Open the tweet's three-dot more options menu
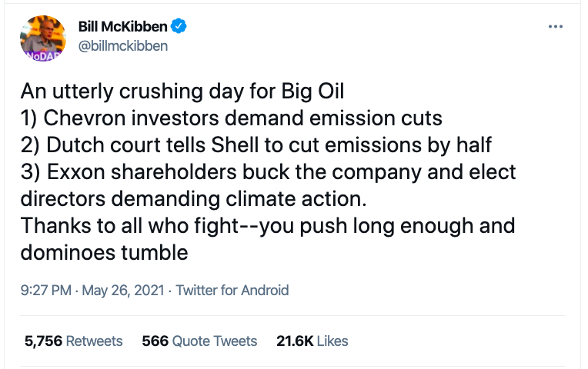Image resolution: width=588 pixels, height=369 pixels. click(555, 27)
